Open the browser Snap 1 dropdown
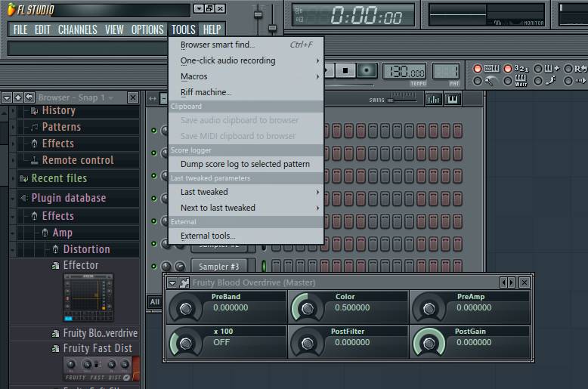 point(110,97)
